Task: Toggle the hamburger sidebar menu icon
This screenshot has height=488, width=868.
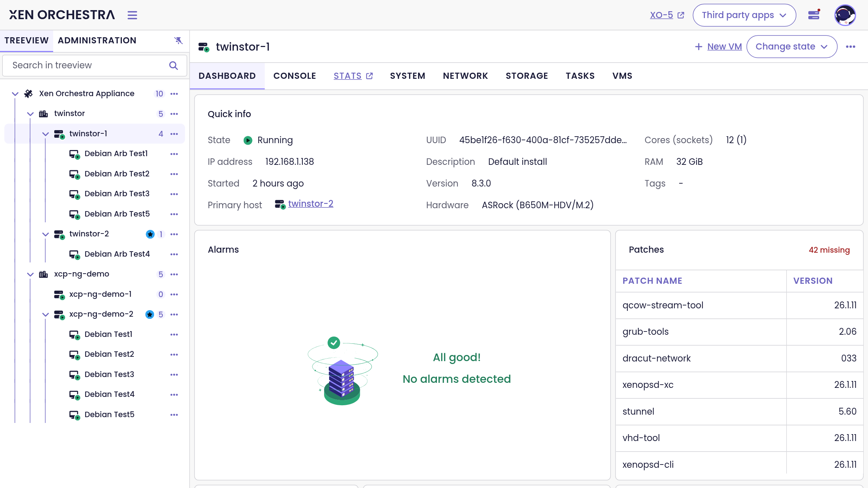Action: click(x=132, y=15)
